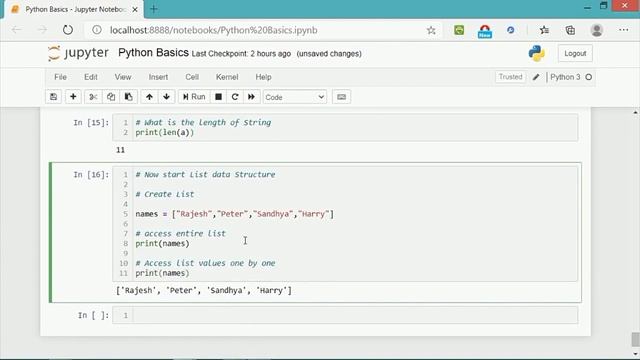This screenshot has height=360, width=640.
Task: Open the browser Favorites list icon
Action: coord(544,30)
